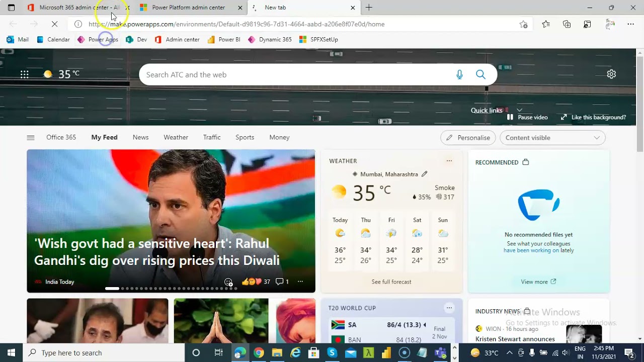This screenshot has width=644, height=362.
Task: Open the Rahul Gandhi headline story
Action: [157, 252]
